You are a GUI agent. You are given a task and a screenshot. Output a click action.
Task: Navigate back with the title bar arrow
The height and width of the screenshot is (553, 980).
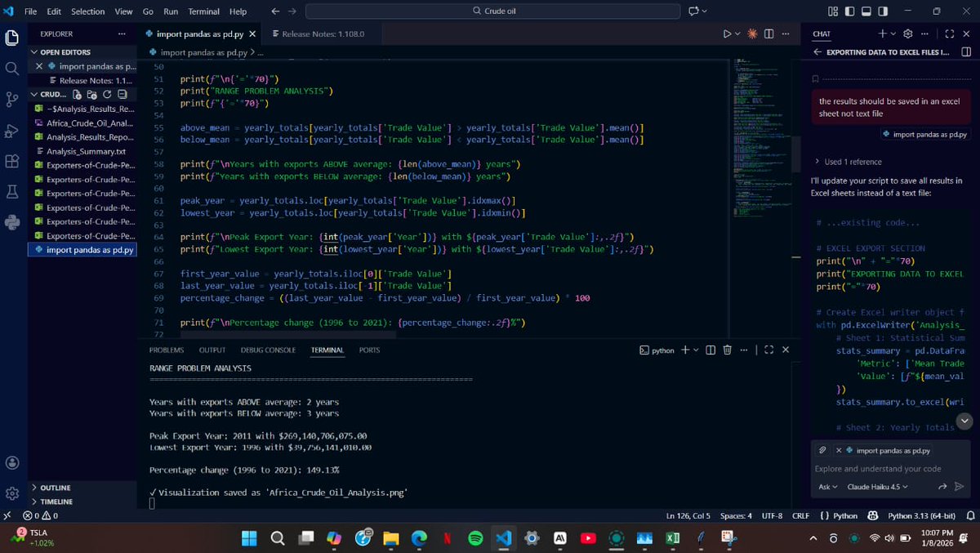coord(275,11)
